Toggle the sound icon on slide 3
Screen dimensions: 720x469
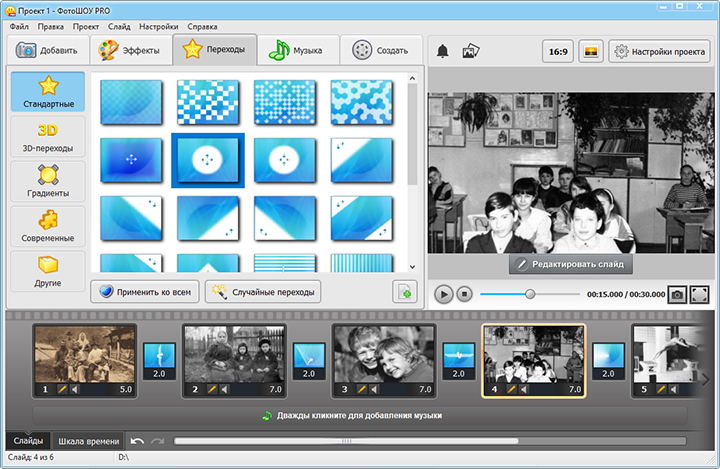[x=374, y=389]
